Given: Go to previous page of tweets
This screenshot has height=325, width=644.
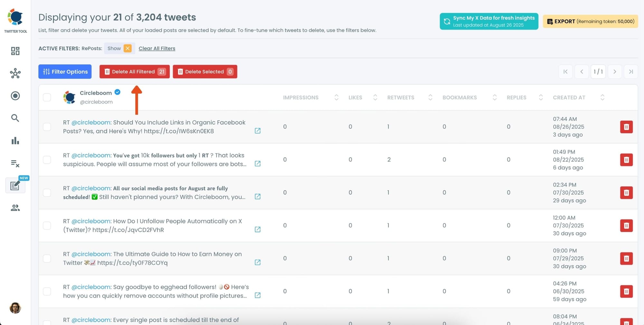Looking at the screenshot, I should [x=582, y=71].
